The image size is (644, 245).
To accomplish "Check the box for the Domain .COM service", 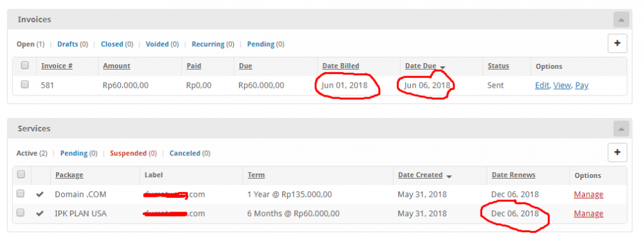I will point(21,193).
